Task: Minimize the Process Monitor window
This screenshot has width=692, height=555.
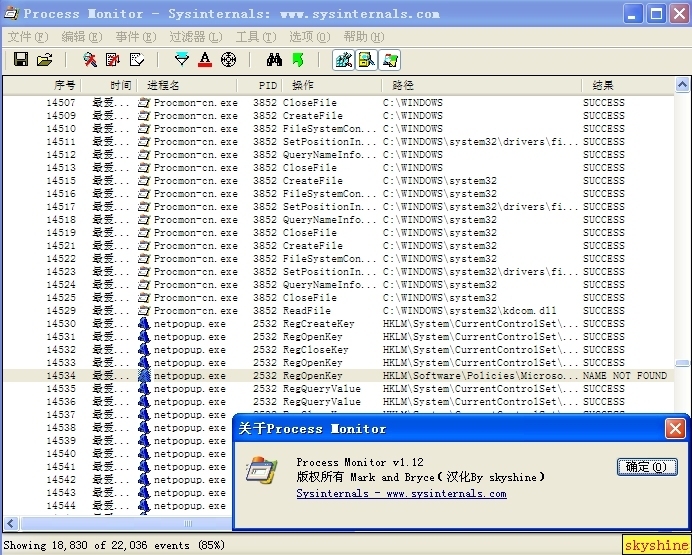Action: 633,14
